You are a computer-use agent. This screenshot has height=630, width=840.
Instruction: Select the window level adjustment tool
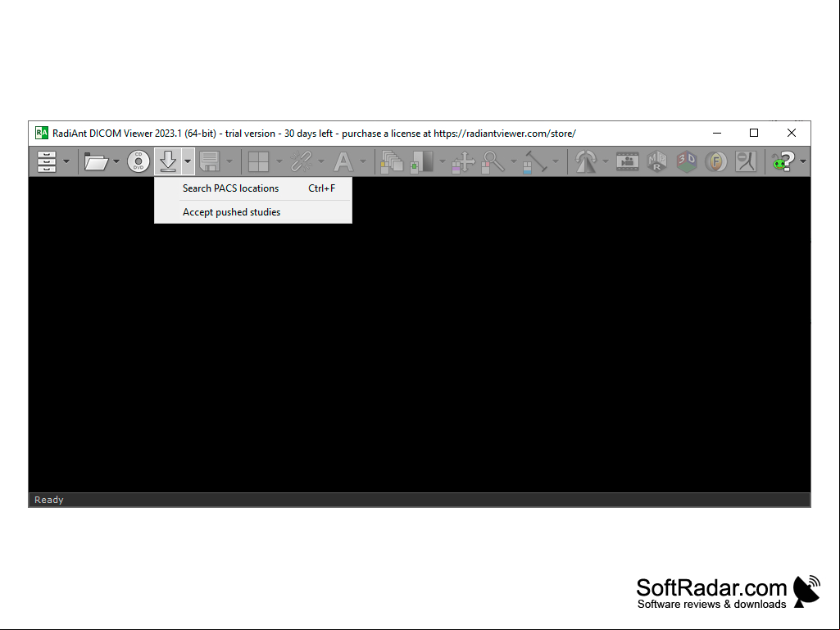point(422,161)
